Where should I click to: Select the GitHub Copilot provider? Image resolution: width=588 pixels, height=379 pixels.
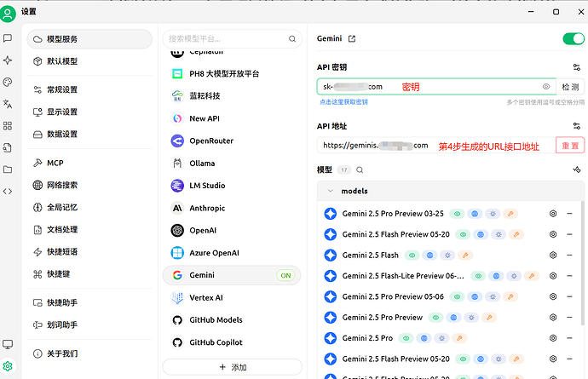232,342
